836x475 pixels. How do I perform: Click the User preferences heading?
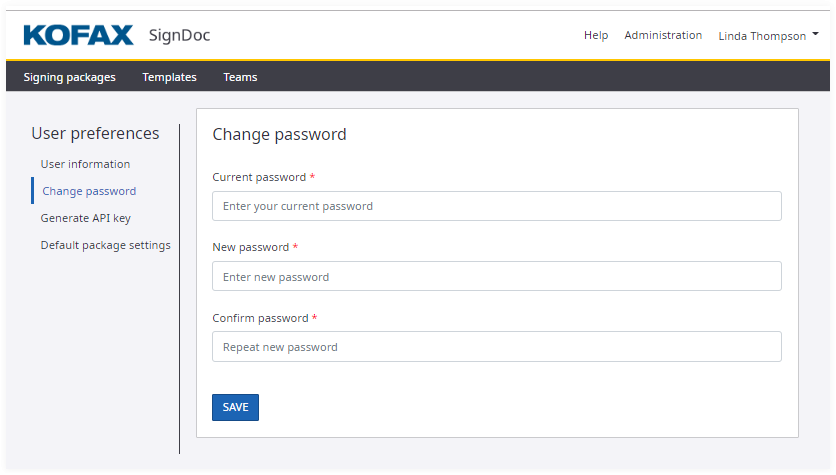95,133
